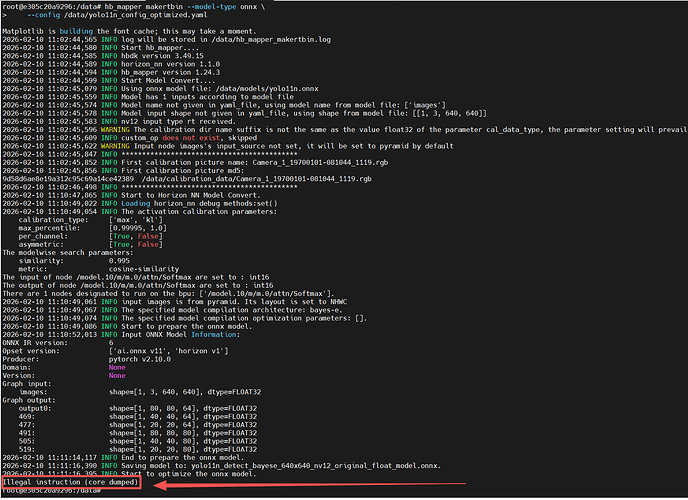Click the 'Graph output:' heading
The image size is (688, 500).
pos(29,400)
